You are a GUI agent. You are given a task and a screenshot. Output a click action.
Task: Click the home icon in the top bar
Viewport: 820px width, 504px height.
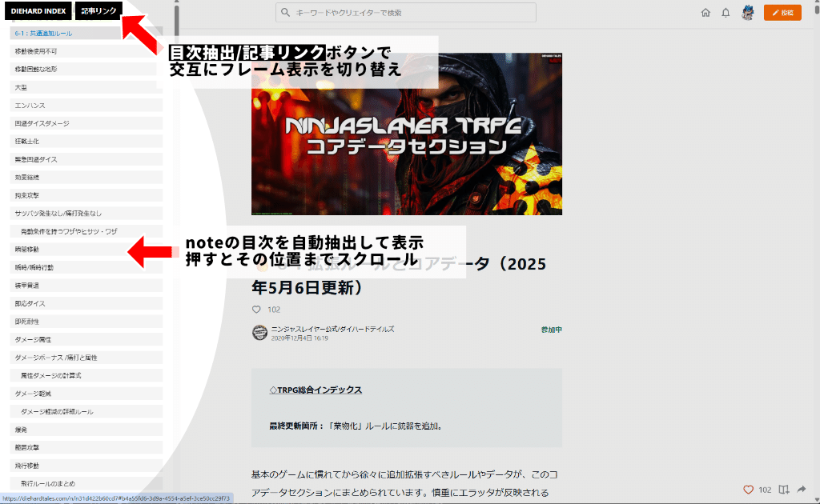[x=705, y=13]
